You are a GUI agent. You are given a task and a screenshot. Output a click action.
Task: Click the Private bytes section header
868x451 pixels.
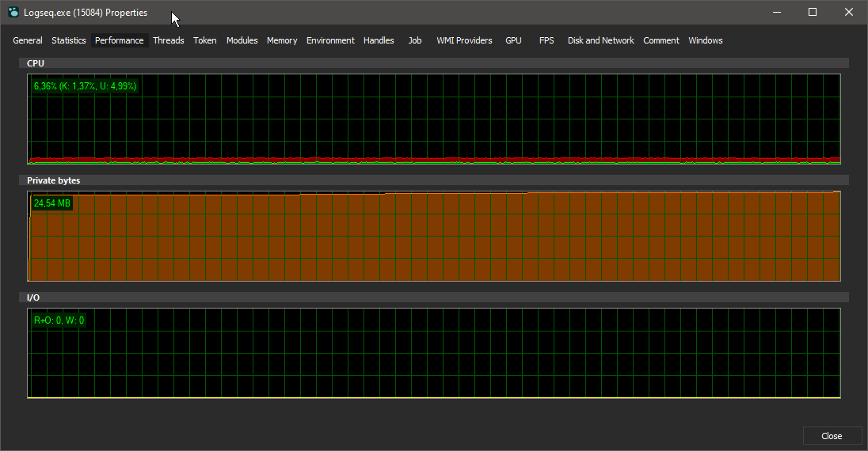click(434, 180)
